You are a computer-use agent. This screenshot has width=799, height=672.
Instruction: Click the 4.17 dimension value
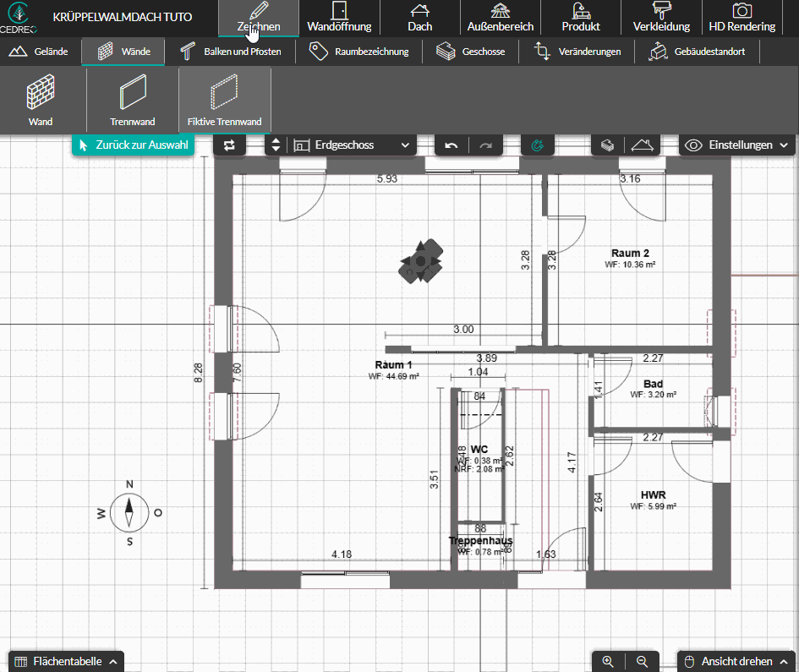click(x=572, y=462)
